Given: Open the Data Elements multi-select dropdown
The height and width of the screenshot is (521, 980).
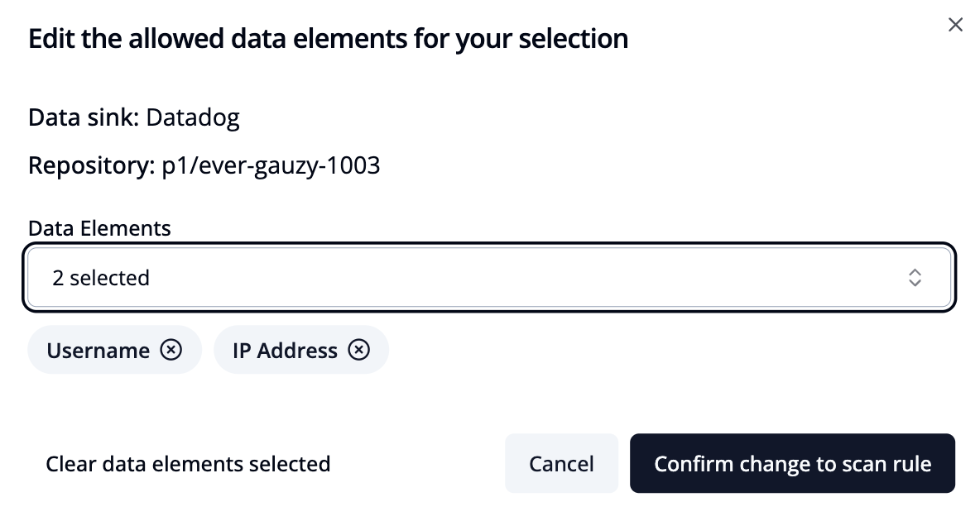Looking at the screenshot, I should click(489, 277).
